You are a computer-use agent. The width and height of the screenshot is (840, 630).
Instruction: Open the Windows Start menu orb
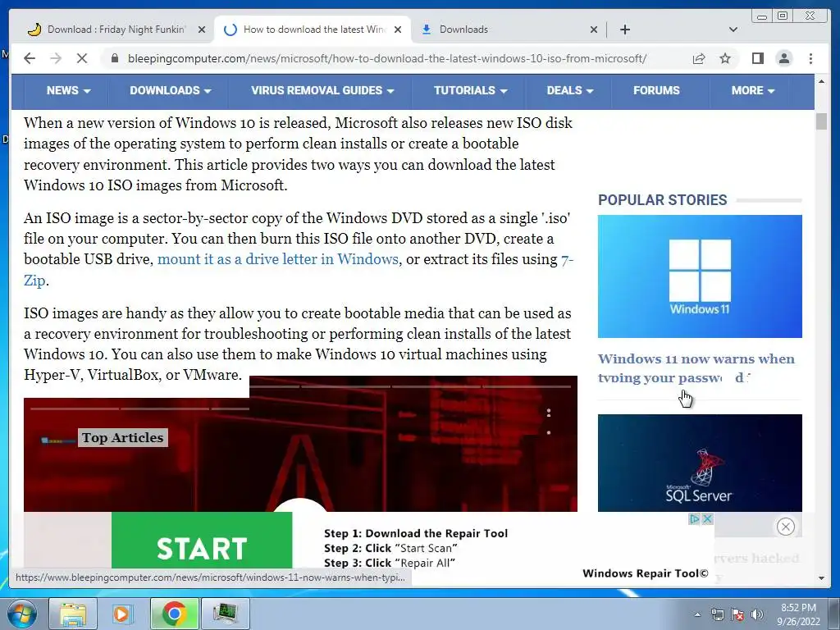[22, 614]
